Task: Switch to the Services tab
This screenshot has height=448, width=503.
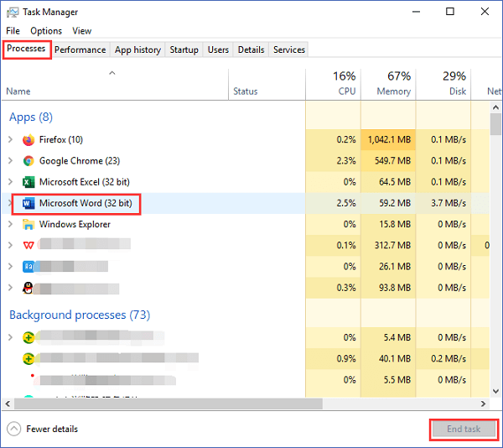Action: tap(289, 49)
